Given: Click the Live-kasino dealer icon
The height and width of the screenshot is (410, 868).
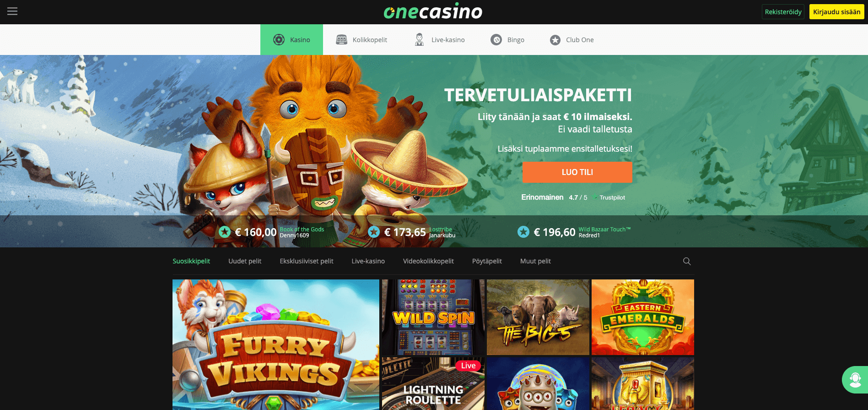Looking at the screenshot, I should [x=419, y=39].
